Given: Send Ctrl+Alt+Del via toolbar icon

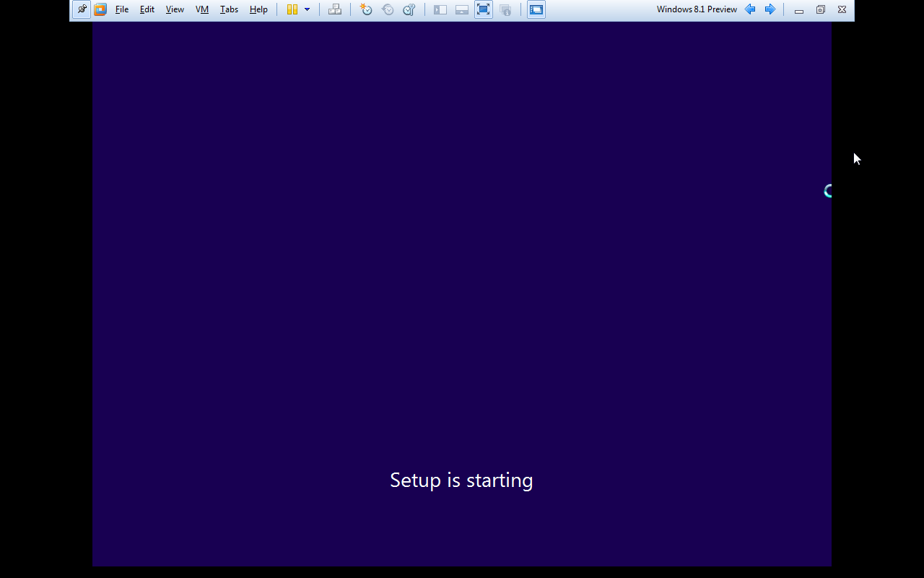Looking at the screenshot, I should coord(335,9).
